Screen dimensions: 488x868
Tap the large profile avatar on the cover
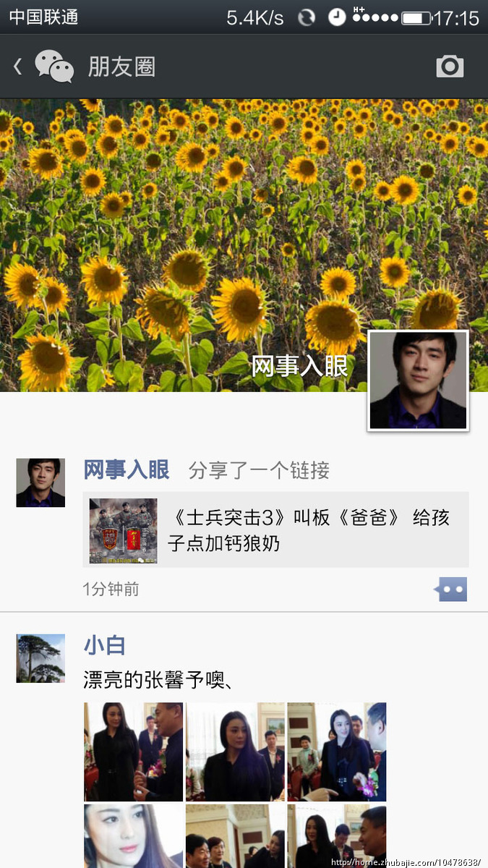tap(419, 380)
